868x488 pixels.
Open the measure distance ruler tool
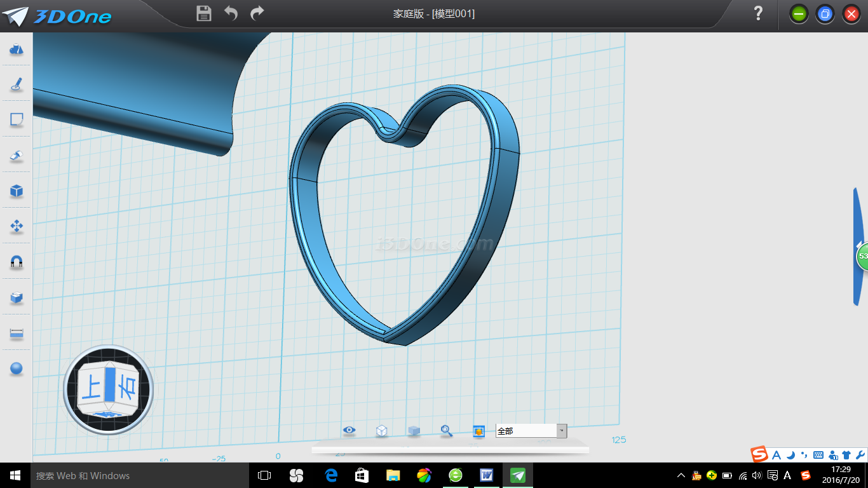17,333
